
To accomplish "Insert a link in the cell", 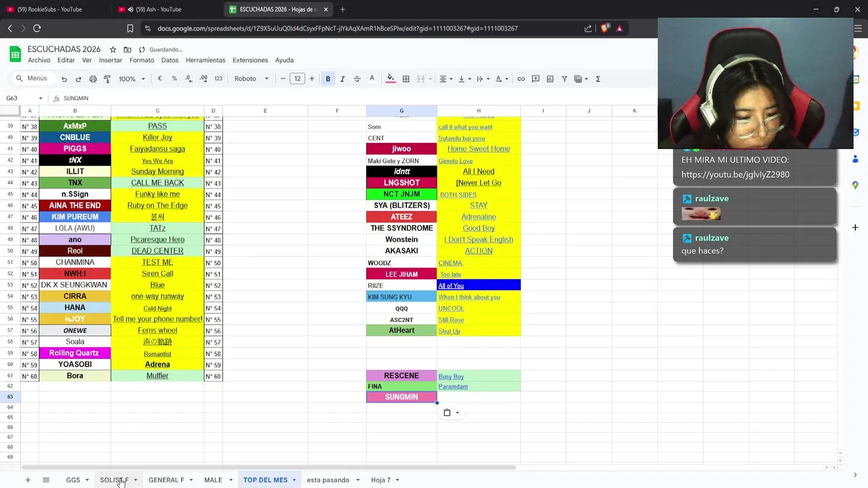I will point(521,79).
